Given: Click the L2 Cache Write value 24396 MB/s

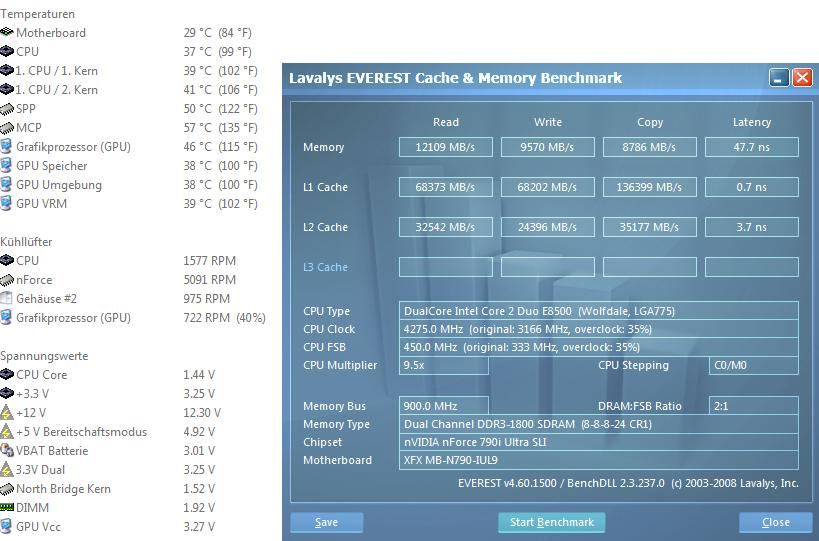Looking at the screenshot, I should coord(547,227).
